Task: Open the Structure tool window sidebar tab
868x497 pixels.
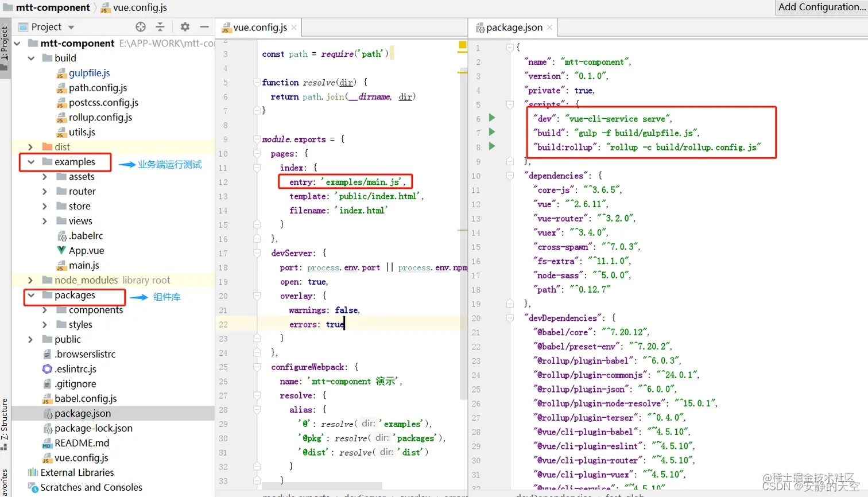Action: pyautogui.click(x=5, y=425)
